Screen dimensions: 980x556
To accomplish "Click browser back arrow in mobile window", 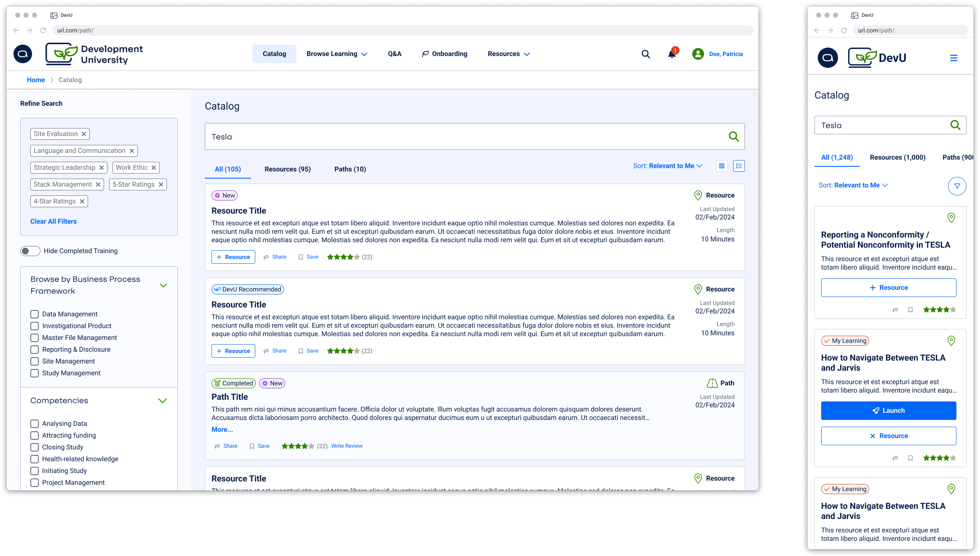I will click(x=817, y=30).
